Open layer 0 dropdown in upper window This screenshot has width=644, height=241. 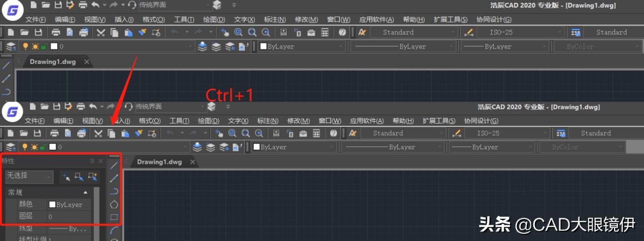pos(106,46)
